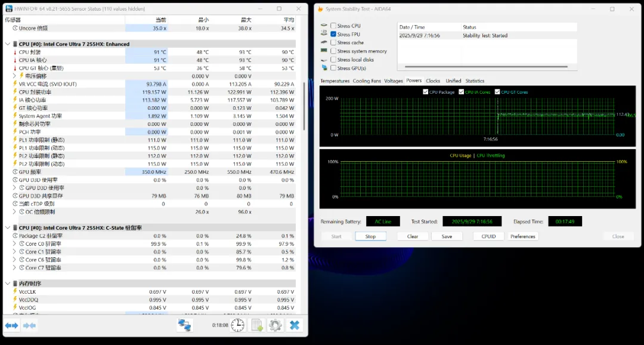This screenshot has height=345, width=644.
Task: Click the Clear button in AIDA64
Action: [413, 236]
